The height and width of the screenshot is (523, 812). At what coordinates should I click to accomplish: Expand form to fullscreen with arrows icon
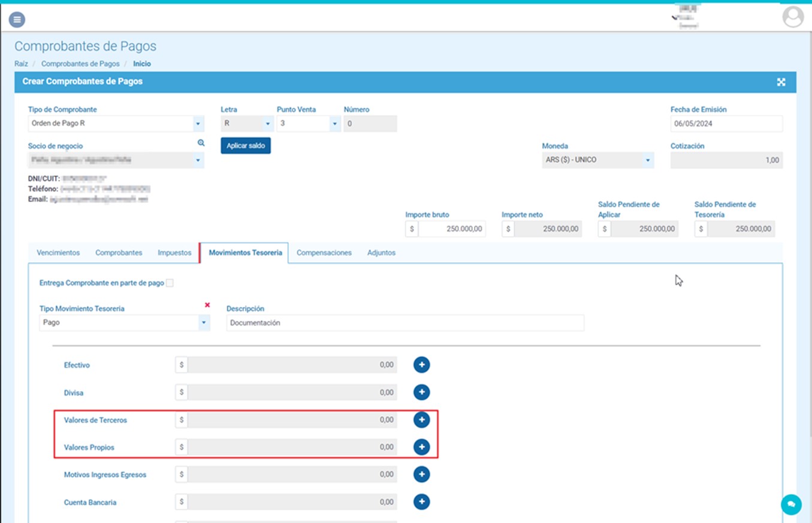(x=781, y=82)
